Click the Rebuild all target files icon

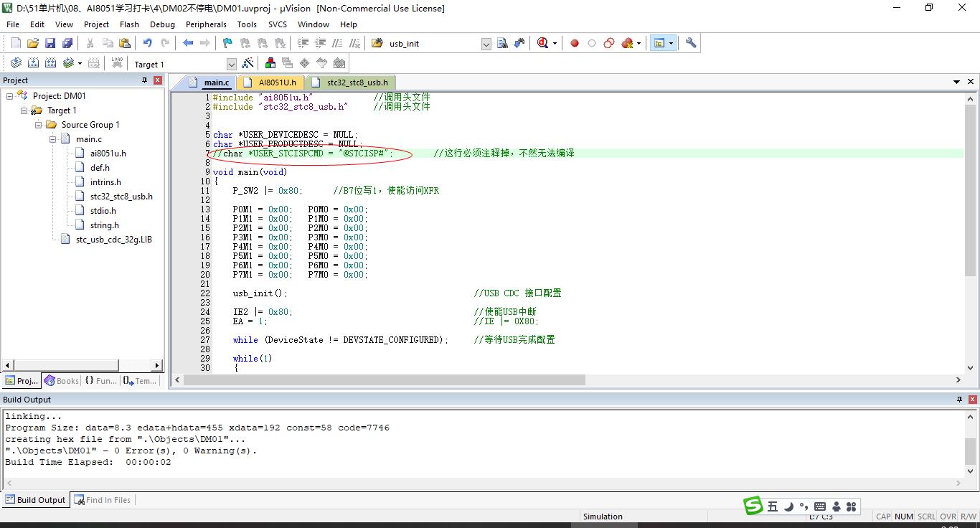coord(51,63)
